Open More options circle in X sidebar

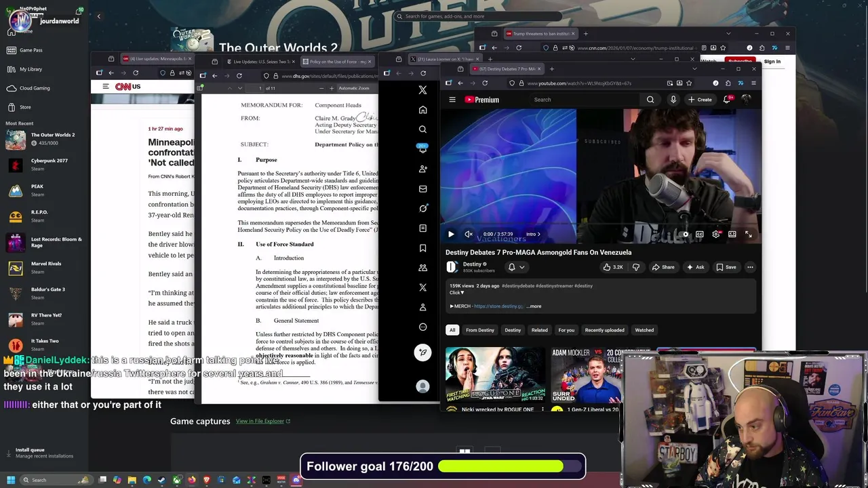(422, 327)
